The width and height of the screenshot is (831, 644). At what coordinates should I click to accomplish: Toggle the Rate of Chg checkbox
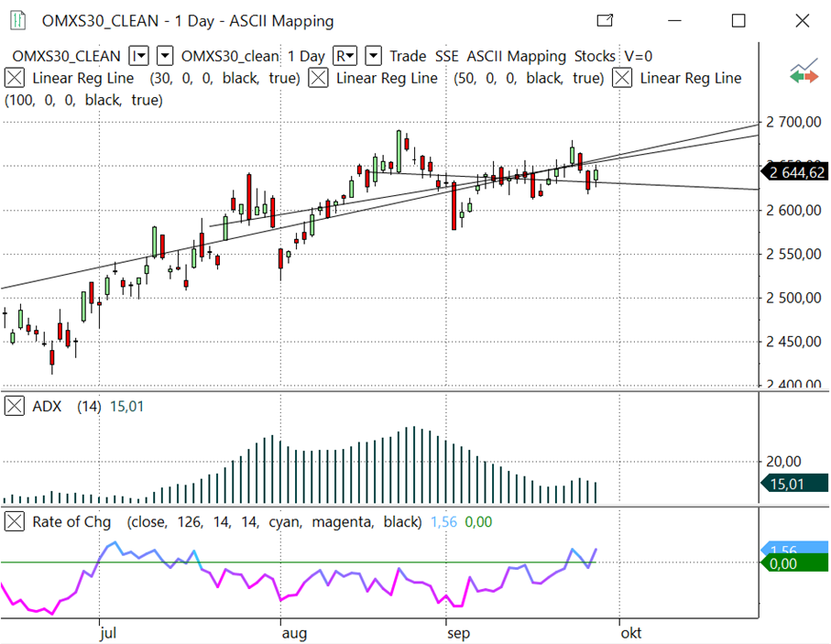(15, 521)
